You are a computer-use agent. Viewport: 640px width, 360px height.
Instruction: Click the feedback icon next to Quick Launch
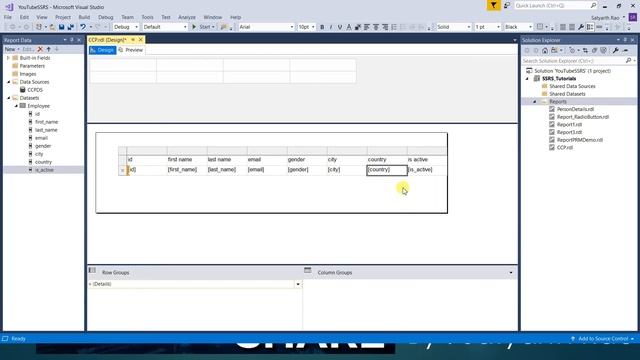pos(507,5)
